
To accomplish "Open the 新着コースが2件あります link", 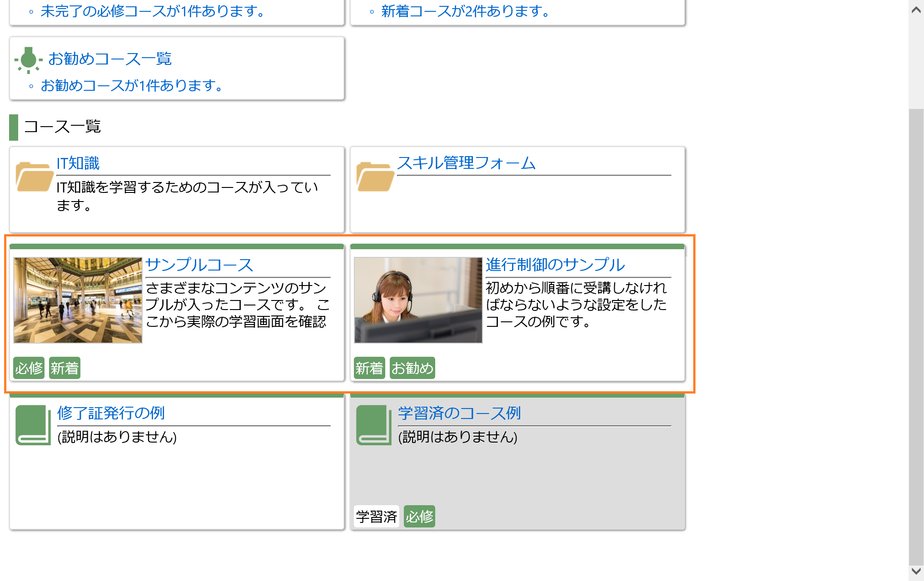I will [466, 11].
